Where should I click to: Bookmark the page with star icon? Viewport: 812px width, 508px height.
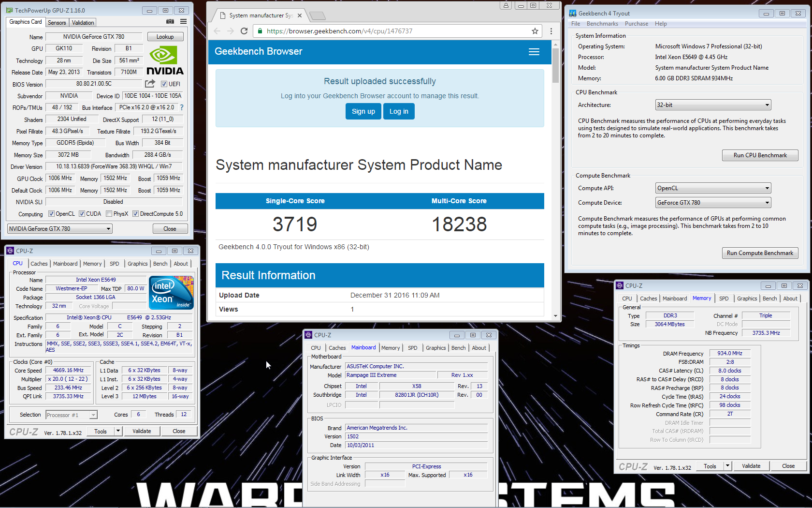point(535,31)
